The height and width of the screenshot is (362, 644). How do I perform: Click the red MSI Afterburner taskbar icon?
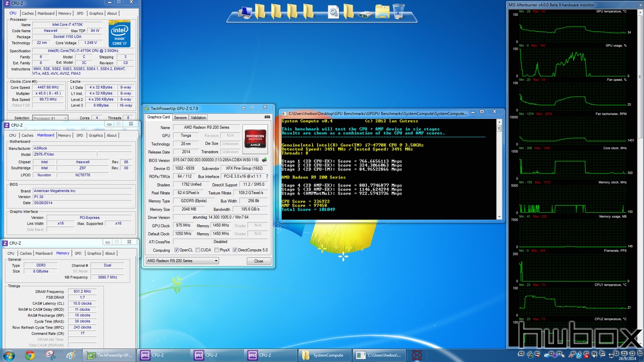coord(417,355)
